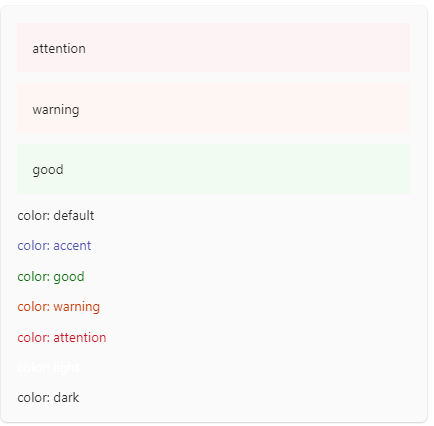Click the green word 'good' in color list

pos(69,277)
